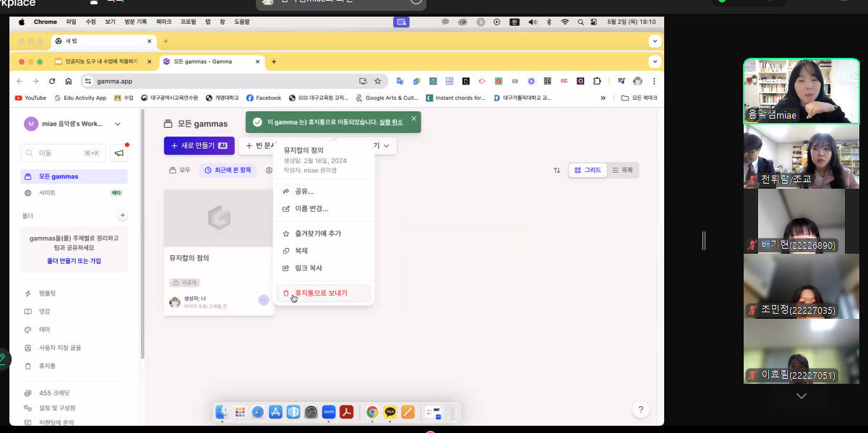Click the help question mark button
The width and height of the screenshot is (868, 433).
pos(640,409)
